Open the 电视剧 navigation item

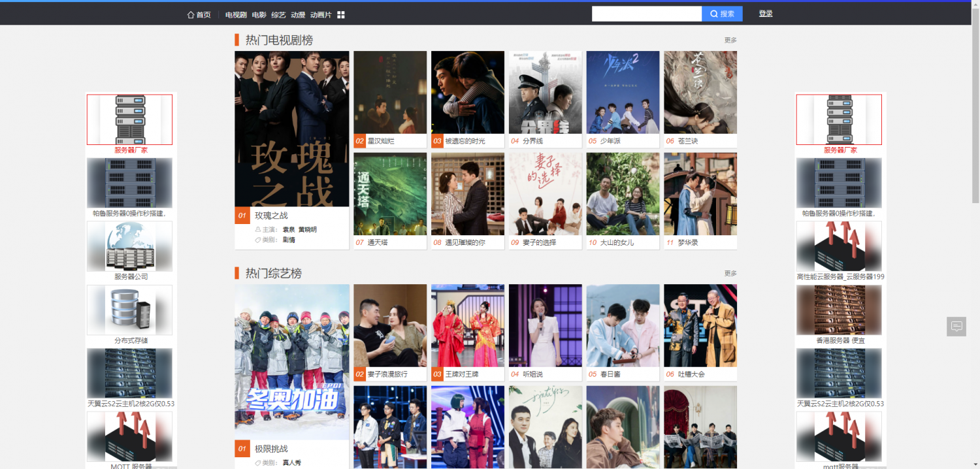(x=236, y=14)
